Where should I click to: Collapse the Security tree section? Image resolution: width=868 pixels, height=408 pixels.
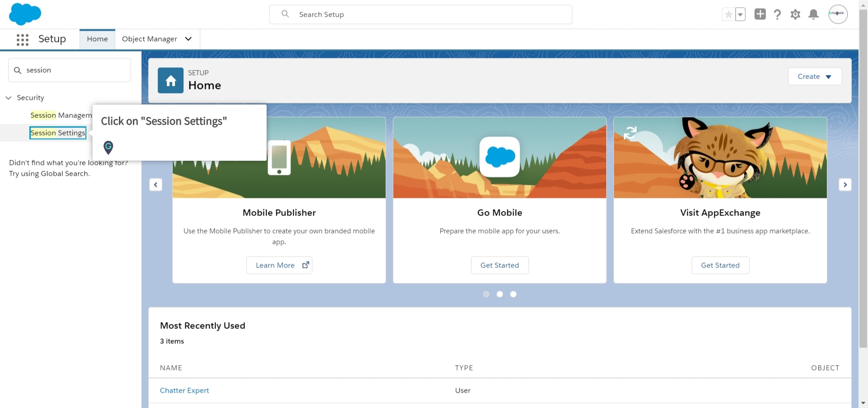tap(8, 98)
